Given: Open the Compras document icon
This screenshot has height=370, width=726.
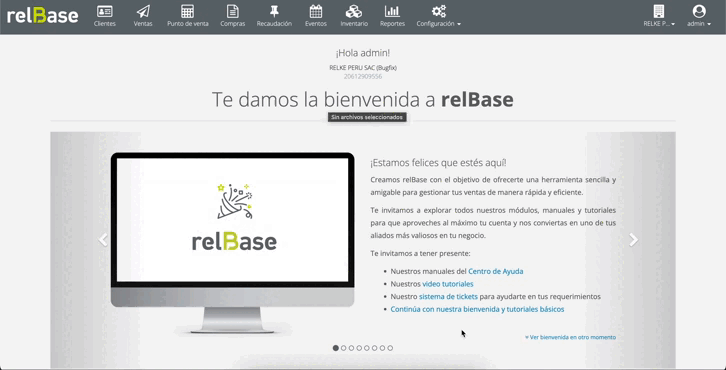Looking at the screenshot, I should click(232, 11).
